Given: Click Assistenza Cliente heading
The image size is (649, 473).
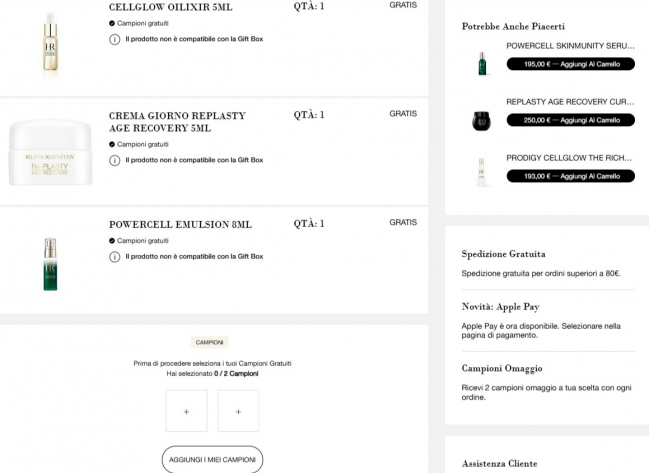Looking at the screenshot, I should pos(500,463).
